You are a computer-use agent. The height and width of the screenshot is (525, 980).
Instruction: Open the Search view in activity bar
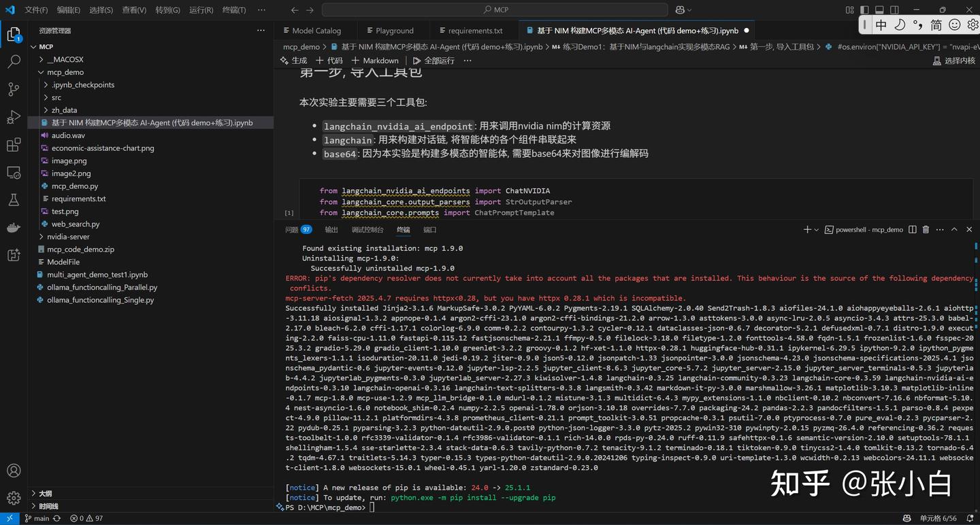click(x=14, y=62)
